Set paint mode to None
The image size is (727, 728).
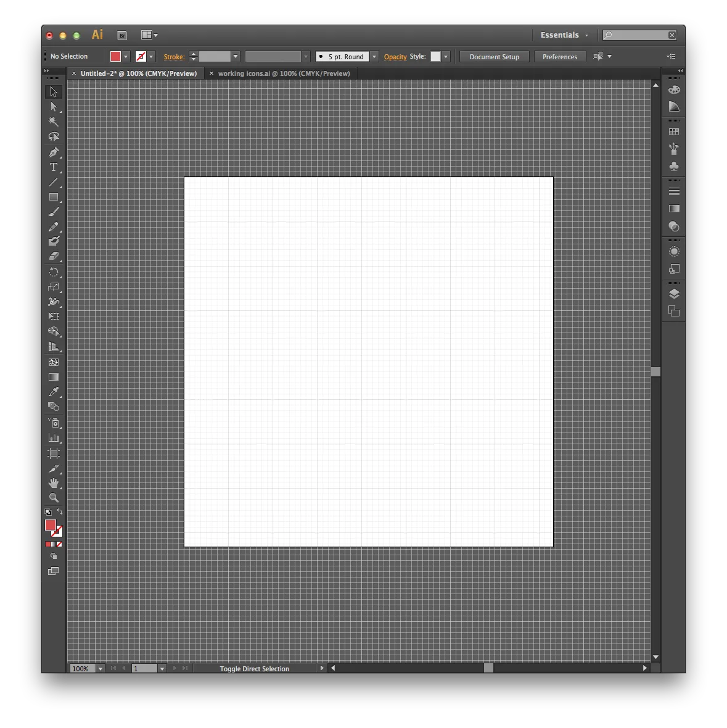(59, 544)
